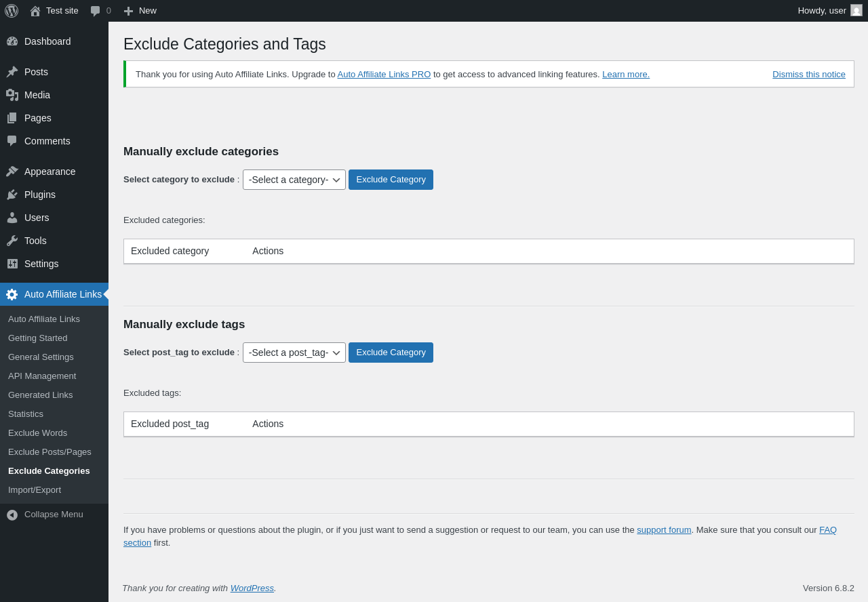Select Exclude Categories submenu

(49, 470)
